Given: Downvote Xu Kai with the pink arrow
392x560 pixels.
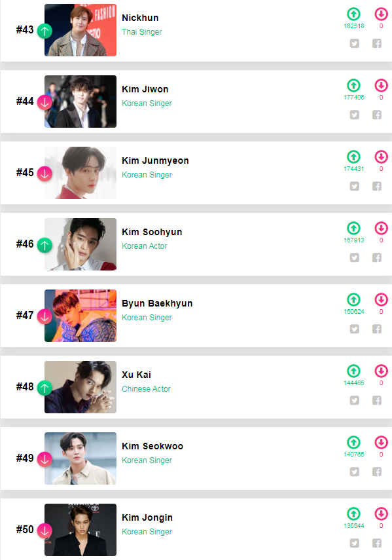Looking at the screenshot, I should [x=381, y=371].
